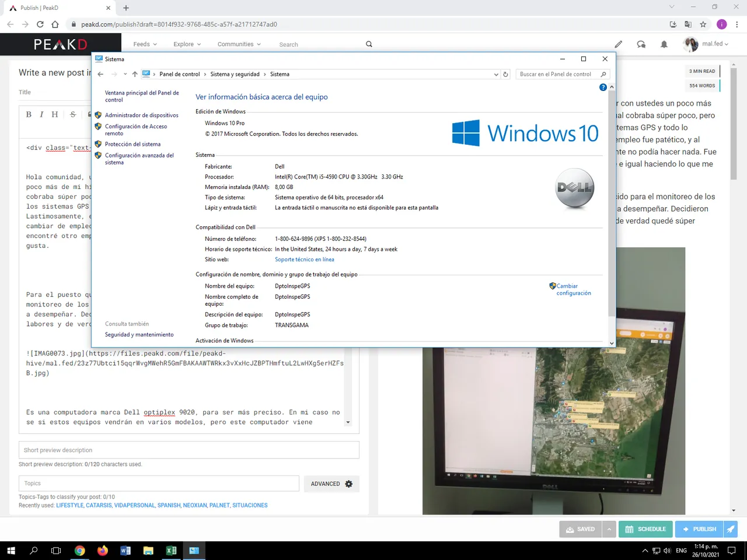This screenshot has width=747, height=560.
Task: Click the PeakD Search field
Action: (318, 44)
